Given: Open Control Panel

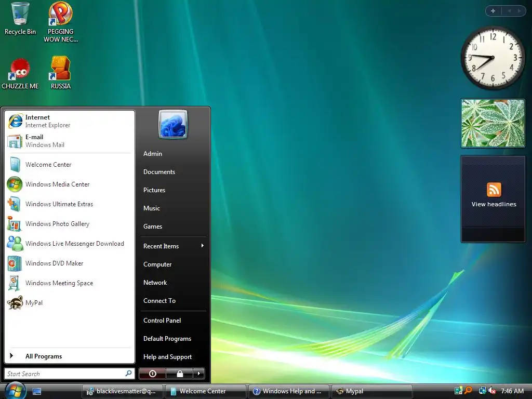Looking at the screenshot, I should 162,320.
